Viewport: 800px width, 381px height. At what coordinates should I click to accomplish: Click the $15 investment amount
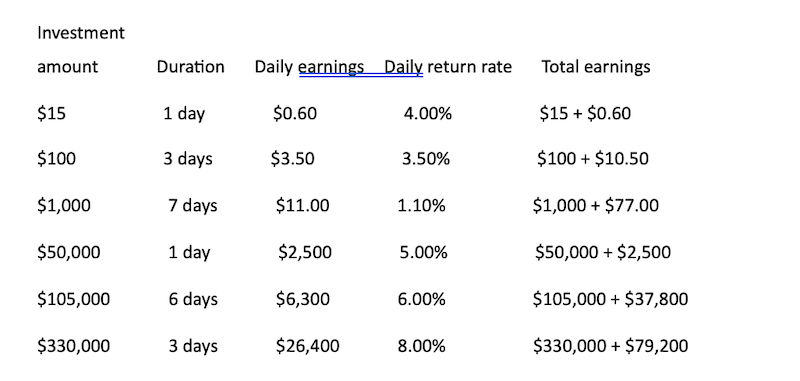click(52, 113)
